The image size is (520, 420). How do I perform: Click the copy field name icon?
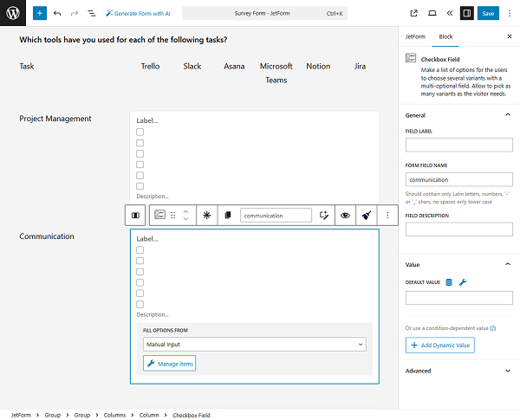227,216
